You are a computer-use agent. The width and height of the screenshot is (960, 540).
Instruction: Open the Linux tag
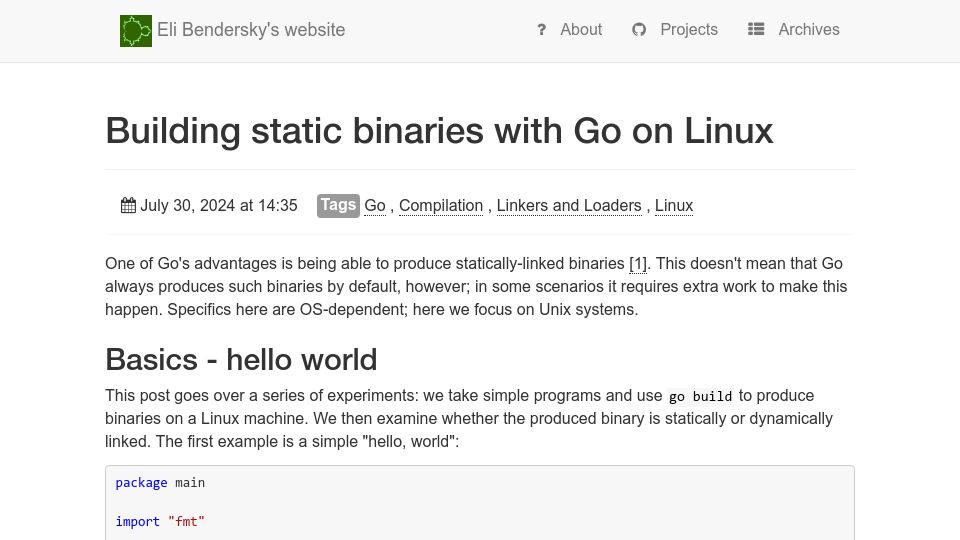(673, 206)
